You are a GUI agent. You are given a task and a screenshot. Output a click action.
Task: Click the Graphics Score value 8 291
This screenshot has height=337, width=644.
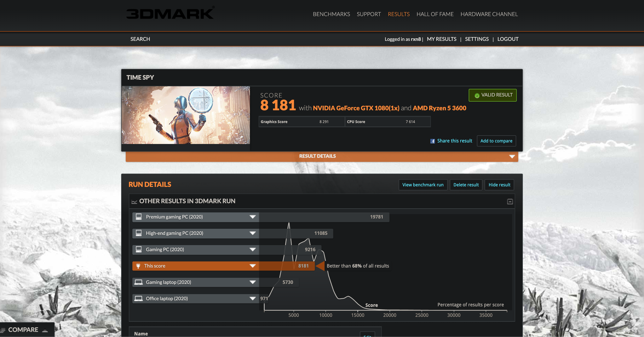point(324,122)
